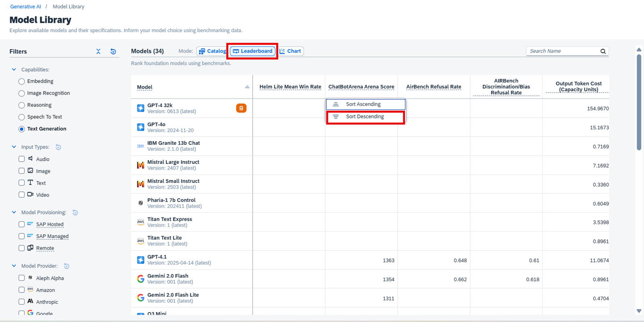
Task: Open the ChatBotArena Arena Score column menu
Action: click(x=361, y=87)
